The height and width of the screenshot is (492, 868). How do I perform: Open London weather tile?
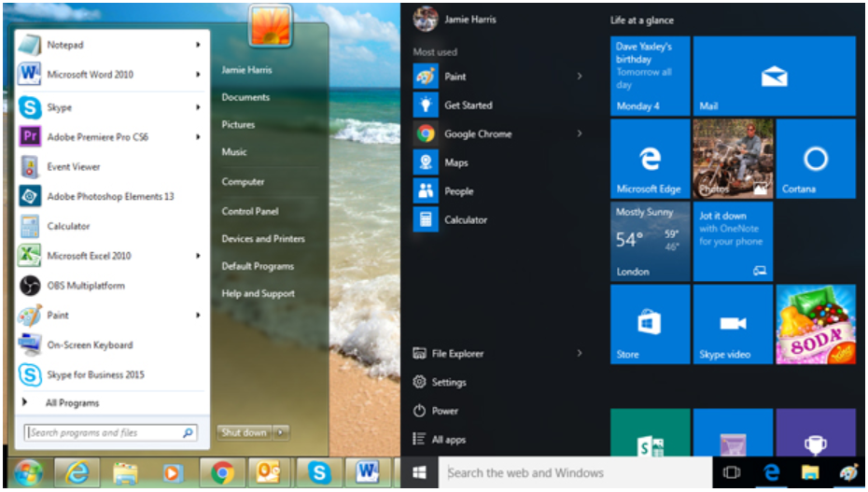650,241
